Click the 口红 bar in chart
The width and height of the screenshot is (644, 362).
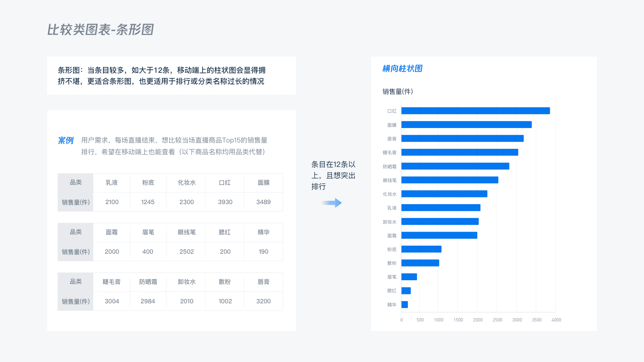point(475,111)
